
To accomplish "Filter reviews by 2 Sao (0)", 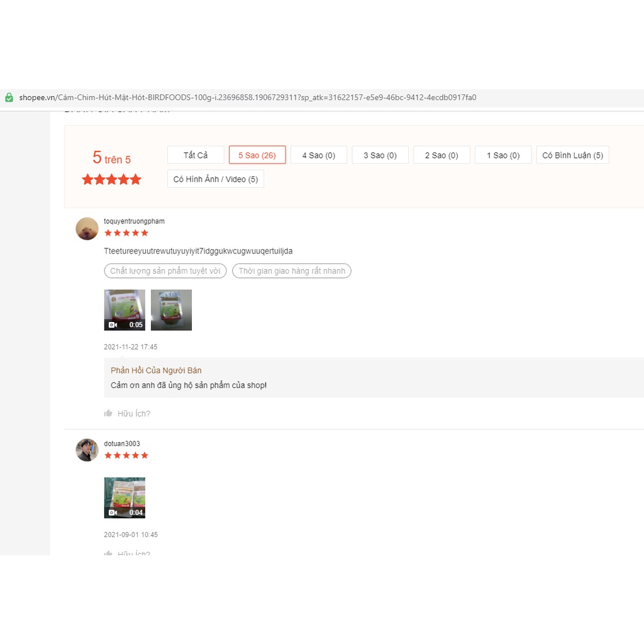I will coord(441,155).
